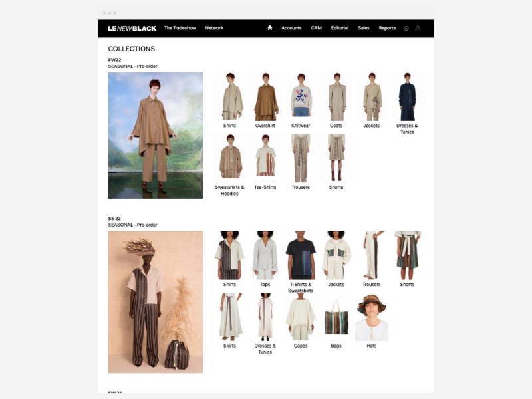This screenshot has width=532, height=399.
Task: Click the Knitwear label link
Action: pos(301,126)
